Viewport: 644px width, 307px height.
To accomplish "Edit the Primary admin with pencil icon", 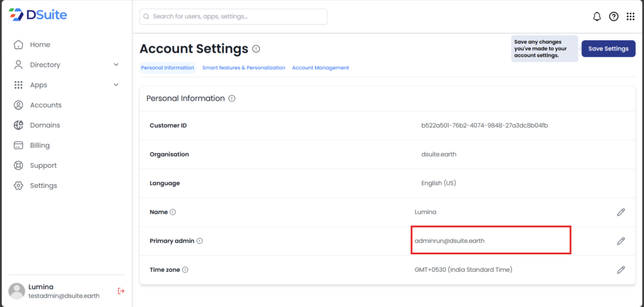I will coord(621,241).
